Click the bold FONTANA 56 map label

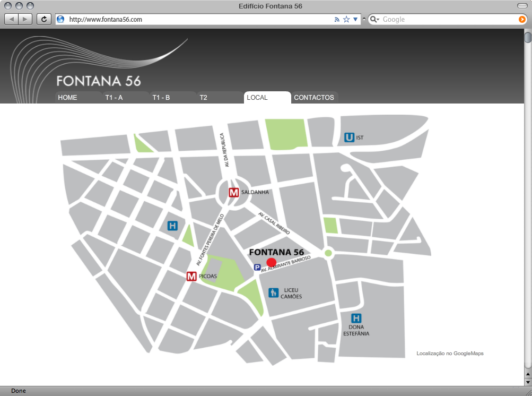click(276, 252)
